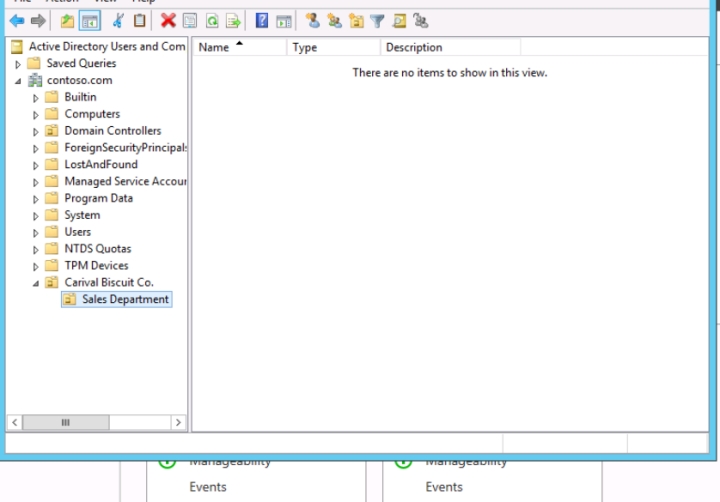720x502 pixels.
Task: Click the grey Forward arrow
Action: 38,21
